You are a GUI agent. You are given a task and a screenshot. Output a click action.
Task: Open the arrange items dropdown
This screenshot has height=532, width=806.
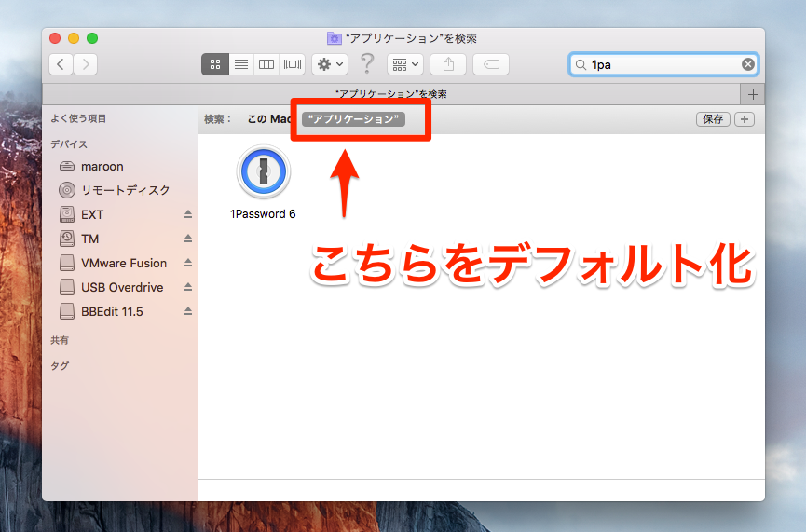click(x=405, y=64)
